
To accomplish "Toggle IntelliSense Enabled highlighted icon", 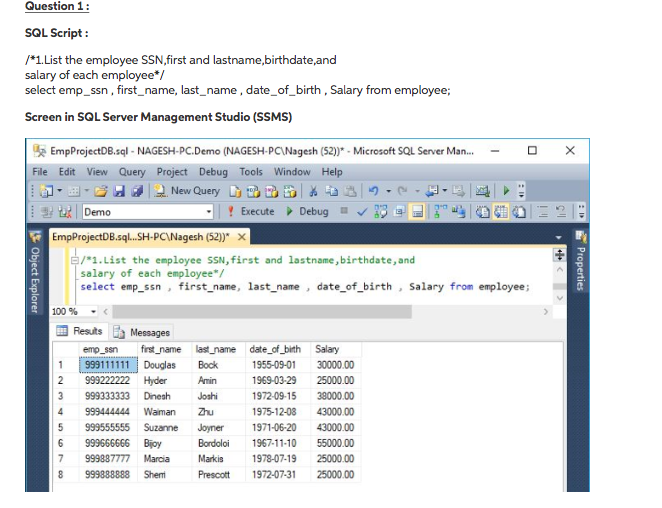I will 417,212.
